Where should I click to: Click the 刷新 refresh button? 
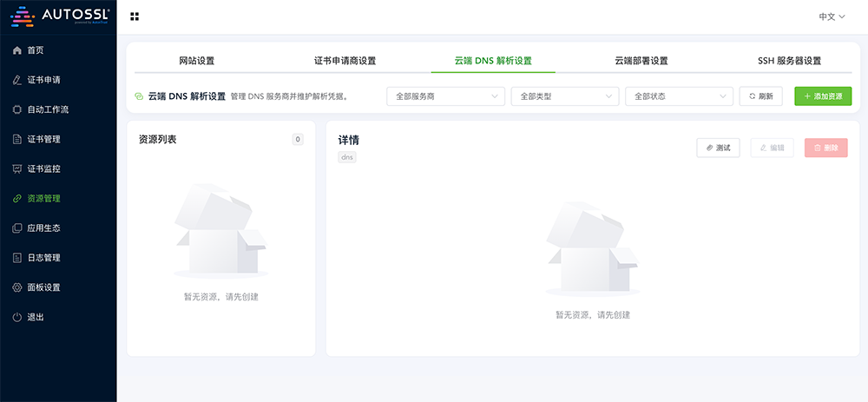(760, 96)
